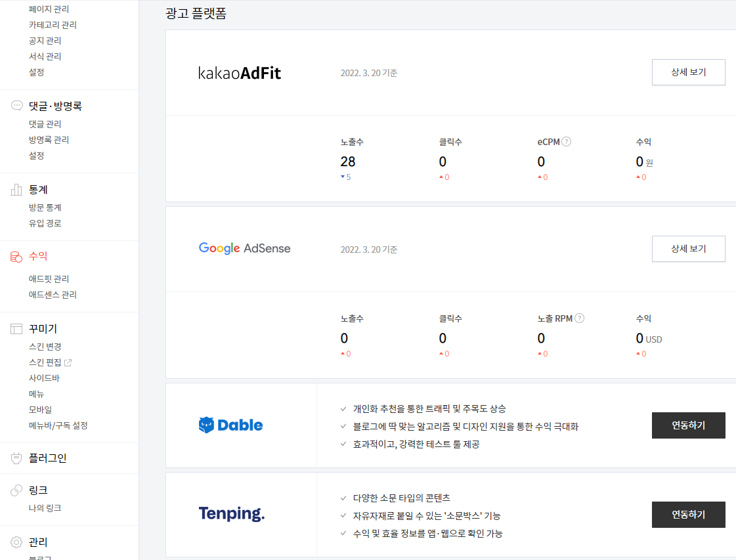
Task: Open 상세 보기 for kakaoAdFit
Action: (x=689, y=72)
